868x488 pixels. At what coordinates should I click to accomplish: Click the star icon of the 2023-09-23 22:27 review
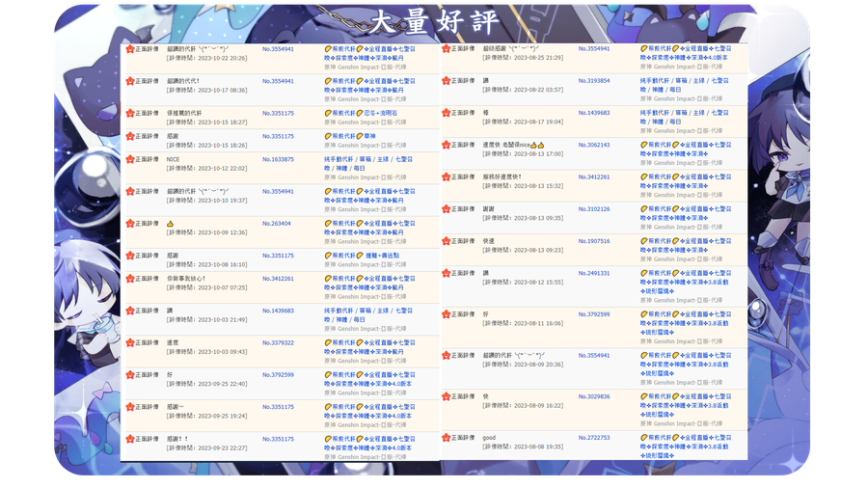130,440
